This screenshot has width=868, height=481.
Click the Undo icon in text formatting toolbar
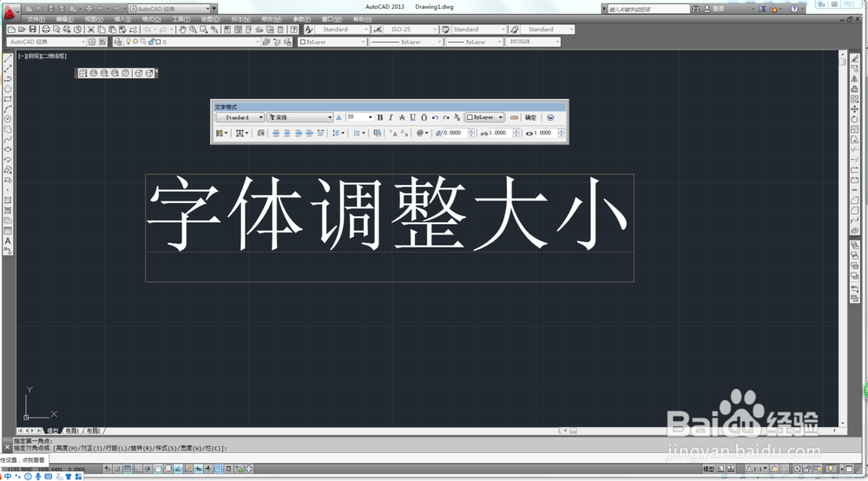pyautogui.click(x=435, y=117)
